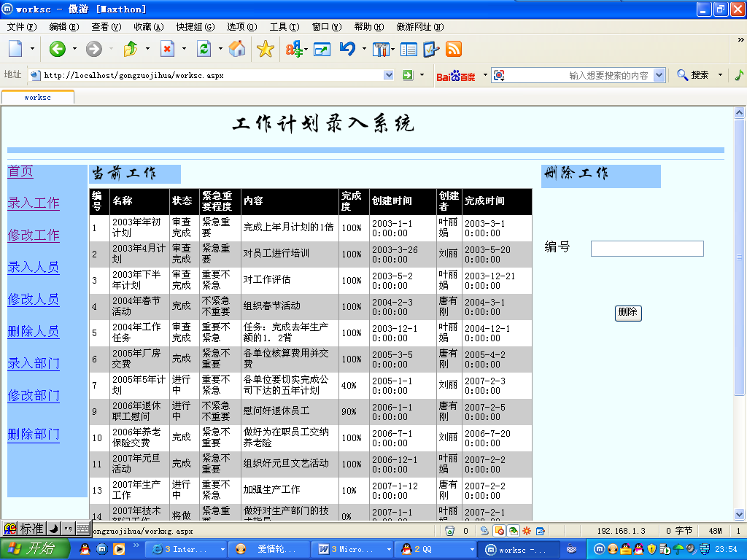Open favorites with the star icon
The image size is (747, 560).
(x=266, y=49)
